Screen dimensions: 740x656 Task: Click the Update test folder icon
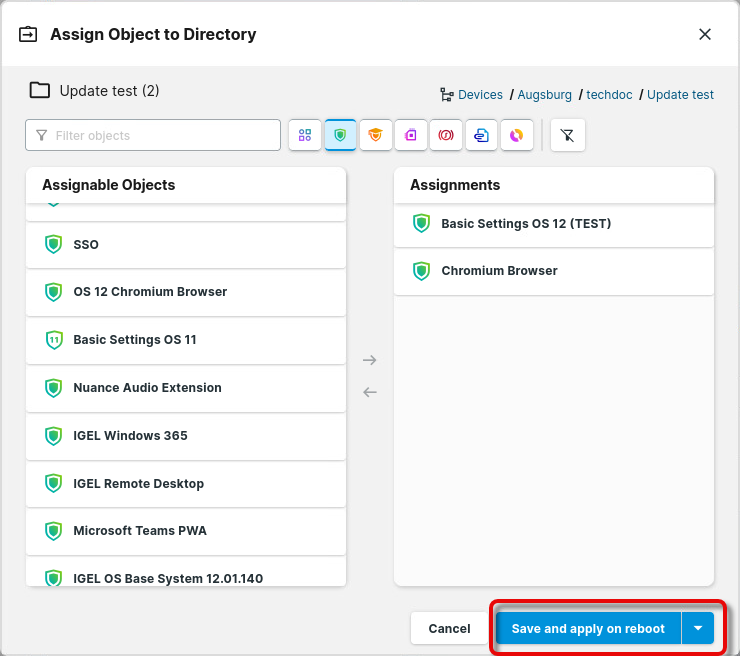[x=40, y=91]
